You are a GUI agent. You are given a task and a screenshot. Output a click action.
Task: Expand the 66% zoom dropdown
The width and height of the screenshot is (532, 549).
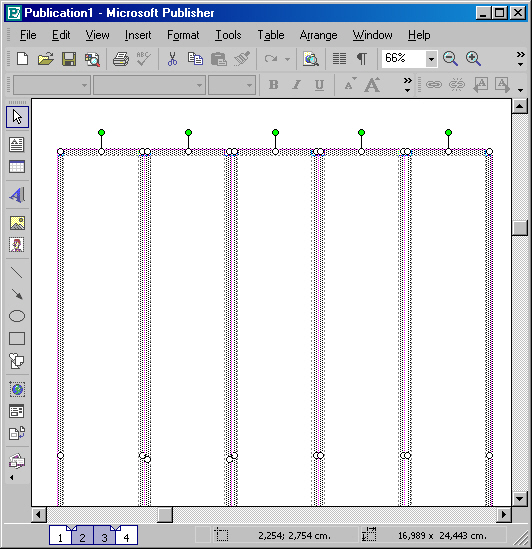coord(431,59)
